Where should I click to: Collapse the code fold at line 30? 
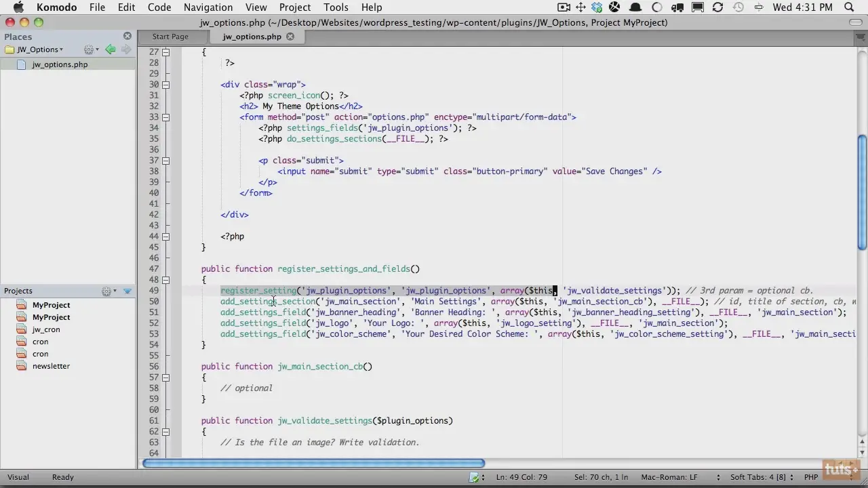pos(165,85)
